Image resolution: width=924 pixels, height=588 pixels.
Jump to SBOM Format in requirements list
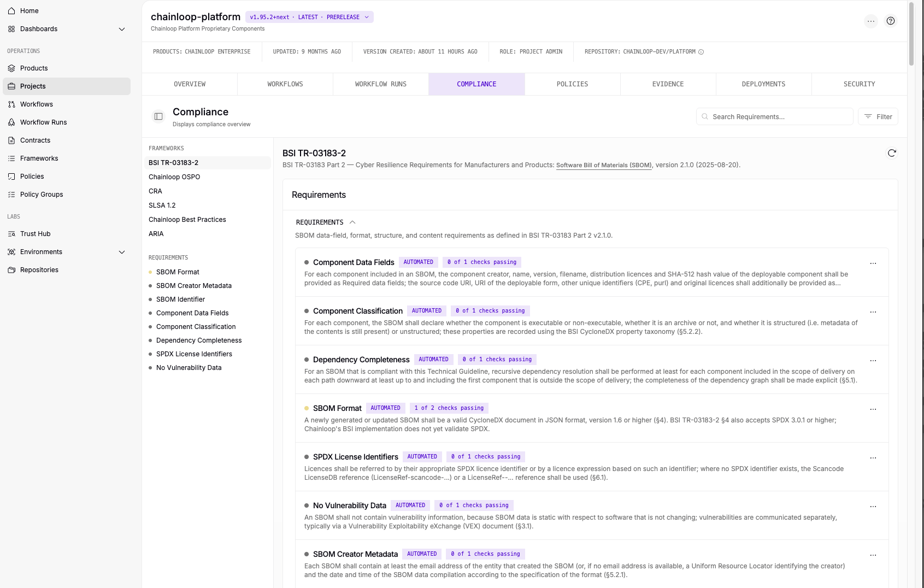coord(178,272)
